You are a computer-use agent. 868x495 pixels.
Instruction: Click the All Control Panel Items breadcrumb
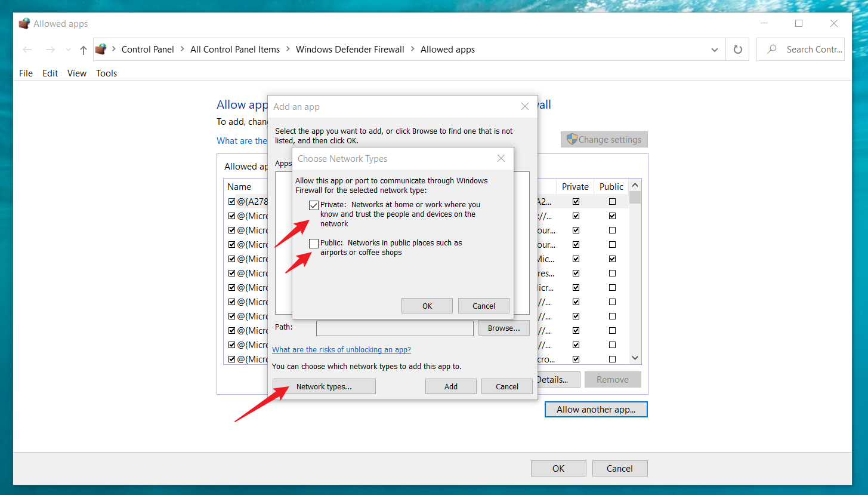click(x=235, y=50)
